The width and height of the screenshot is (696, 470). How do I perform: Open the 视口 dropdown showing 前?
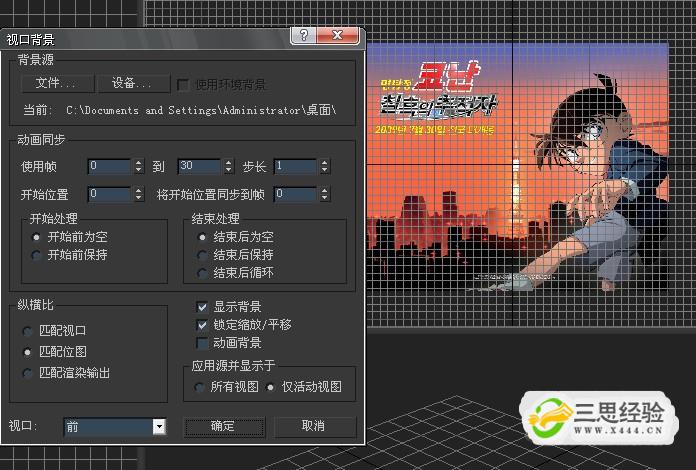point(115,427)
